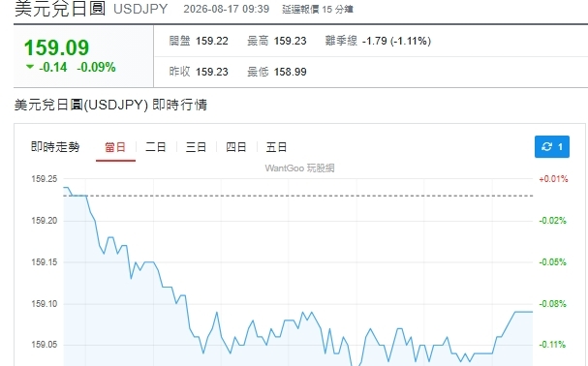Click the USDJPY symbol in header

140,9
